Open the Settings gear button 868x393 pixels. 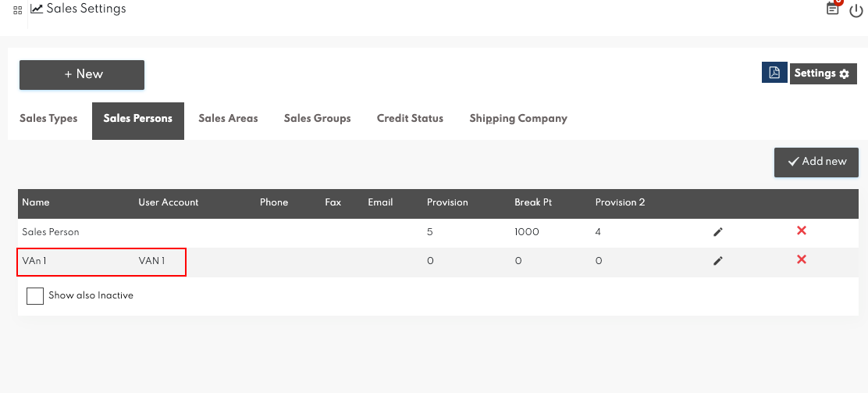[823, 73]
